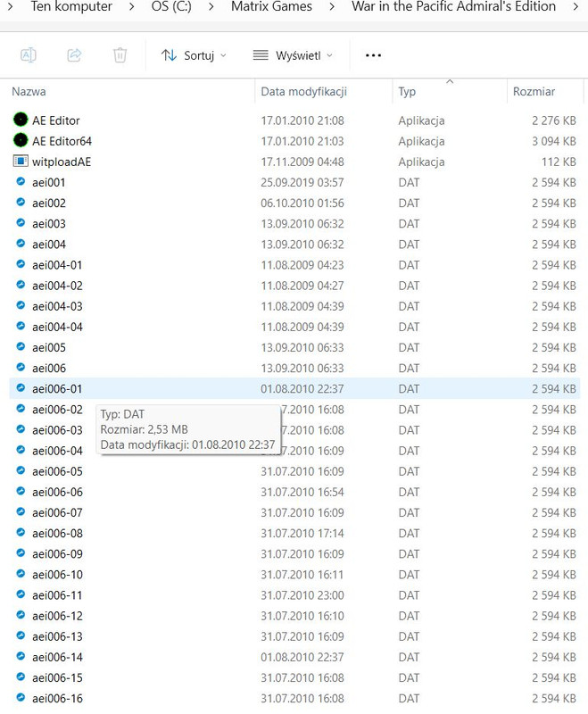Click date 11.08.2009 04:23 of aei004-01
588x714 pixels.
[x=302, y=265]
